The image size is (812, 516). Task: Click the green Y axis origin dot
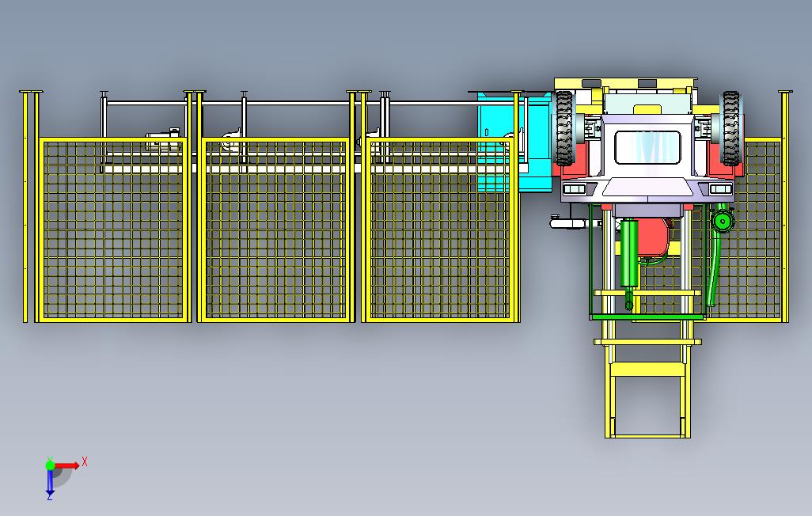pos(50,465)
